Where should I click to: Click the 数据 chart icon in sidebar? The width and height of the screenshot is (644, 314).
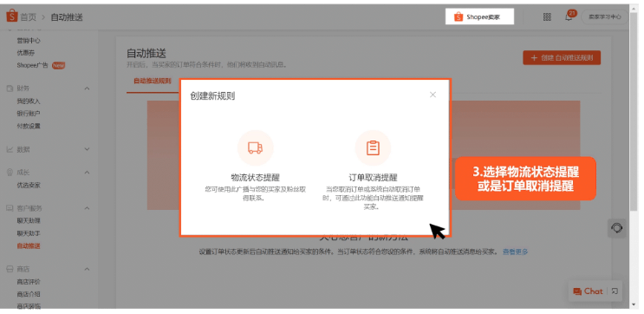[10, 149]
